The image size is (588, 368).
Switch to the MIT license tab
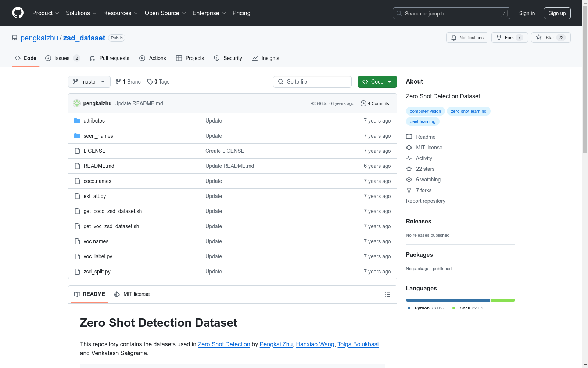(x=132, y=294)
